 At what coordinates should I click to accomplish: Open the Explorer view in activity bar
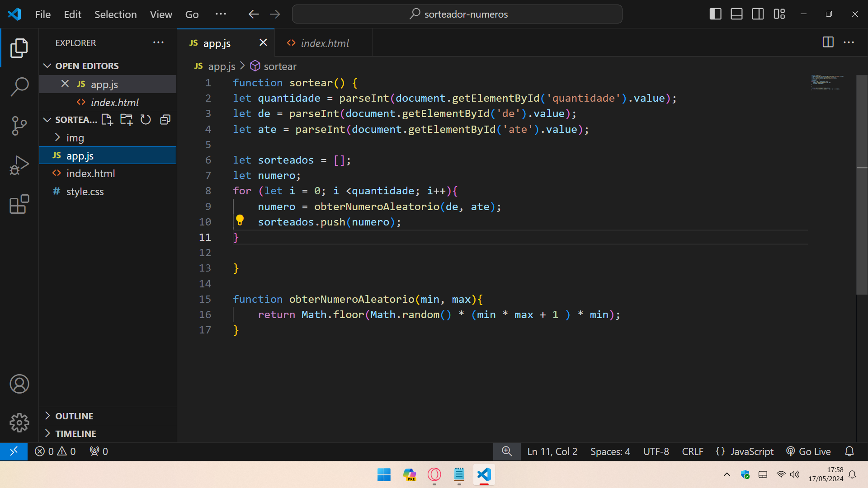(x=19, y=48)
